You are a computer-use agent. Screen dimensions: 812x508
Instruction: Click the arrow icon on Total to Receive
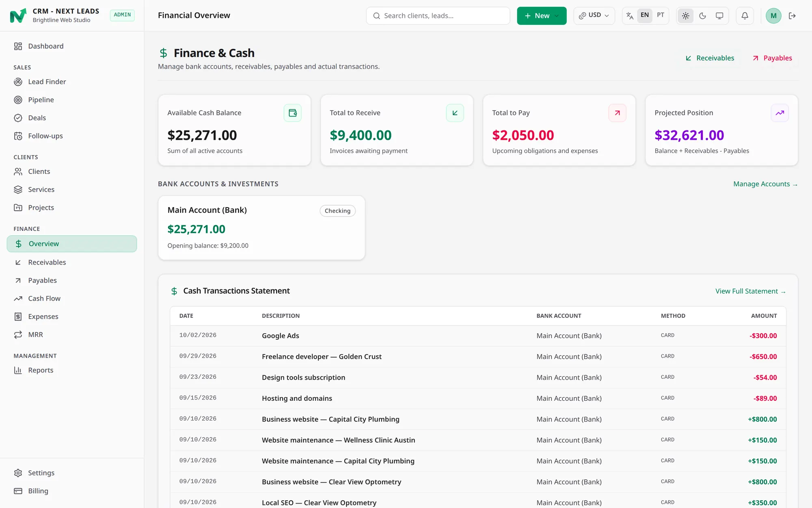pyautogui.click(x=455, y=113)
